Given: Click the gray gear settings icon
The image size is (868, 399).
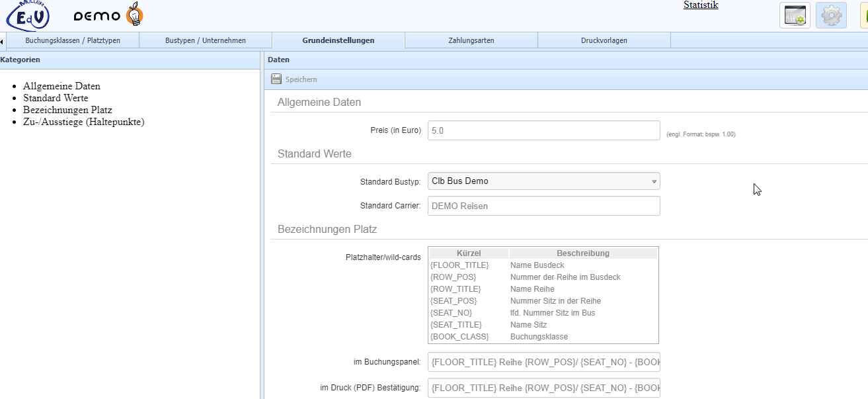Looking at the screenshot, I should [x=831, y=15].
